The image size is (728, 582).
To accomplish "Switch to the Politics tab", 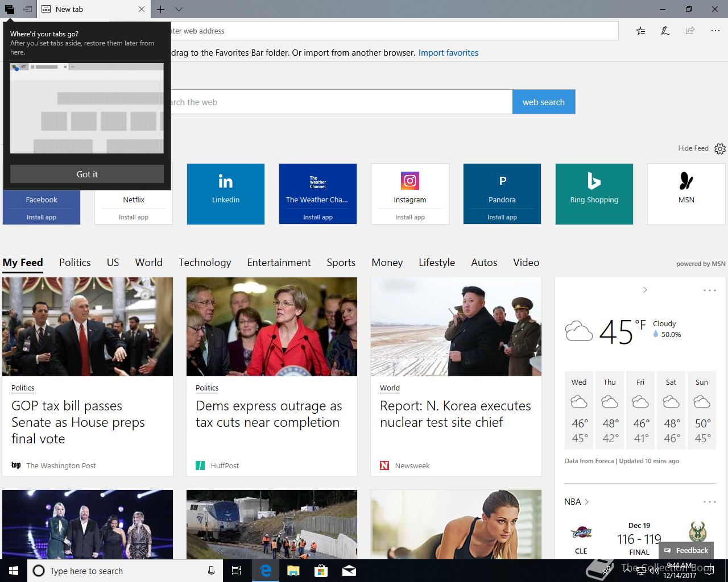I will tap(75, 263).
